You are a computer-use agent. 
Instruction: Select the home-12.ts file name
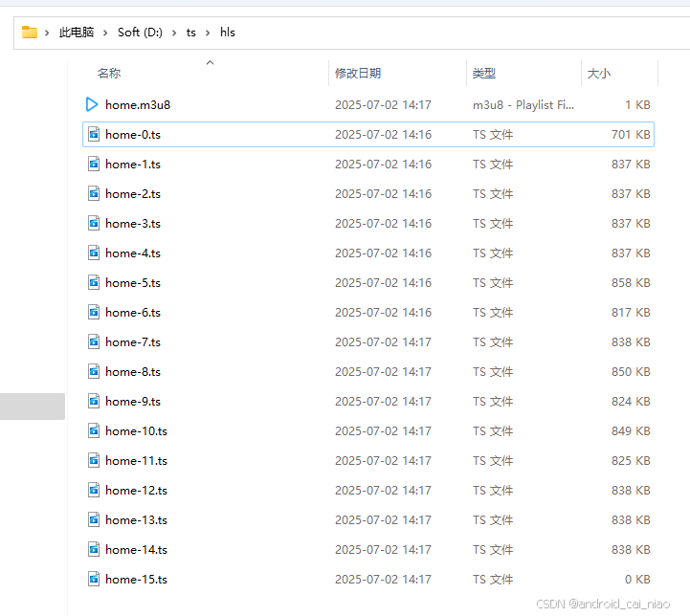pyautogui.click(x=137, y=491)
